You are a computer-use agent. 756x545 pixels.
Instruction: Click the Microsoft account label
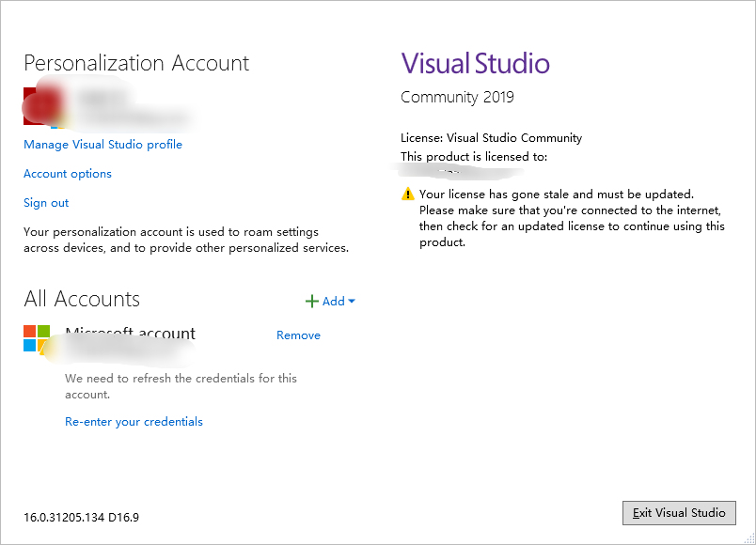click(130, 334)
